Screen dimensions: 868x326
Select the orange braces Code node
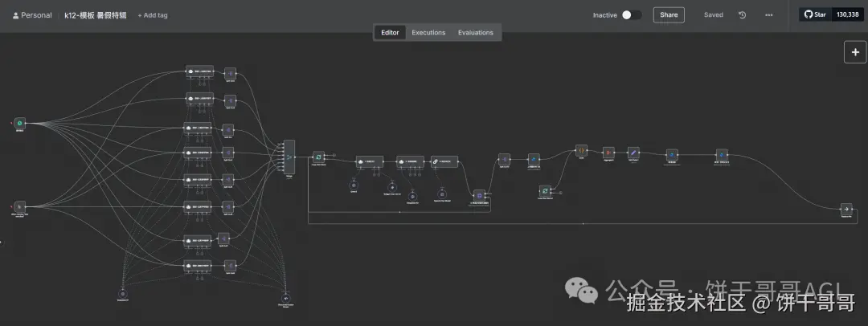coord(581,150)
